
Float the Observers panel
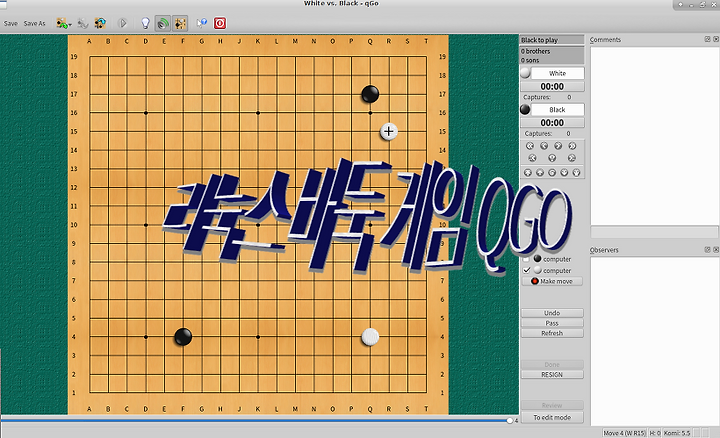coord(707,250)
